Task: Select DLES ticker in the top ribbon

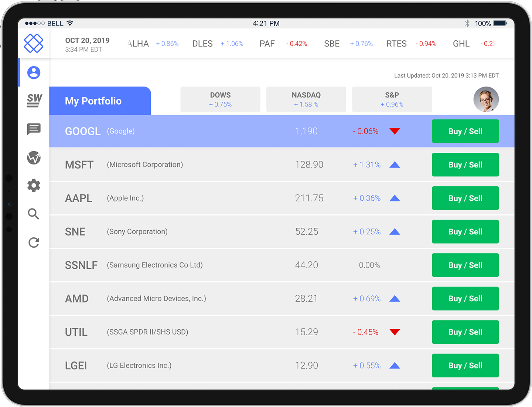Action: 202,44
